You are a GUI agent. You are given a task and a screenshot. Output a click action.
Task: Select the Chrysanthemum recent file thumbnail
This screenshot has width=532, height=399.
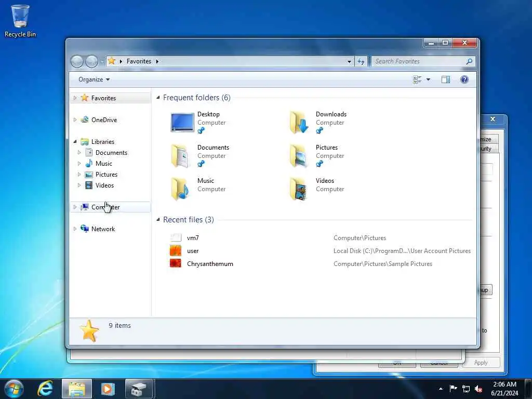click(x=176, y=263)
